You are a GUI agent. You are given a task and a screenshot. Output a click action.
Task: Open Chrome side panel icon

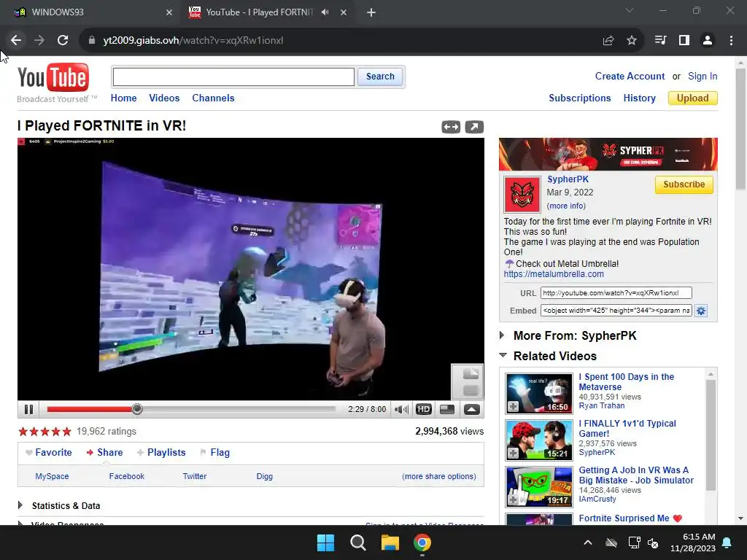684,41
